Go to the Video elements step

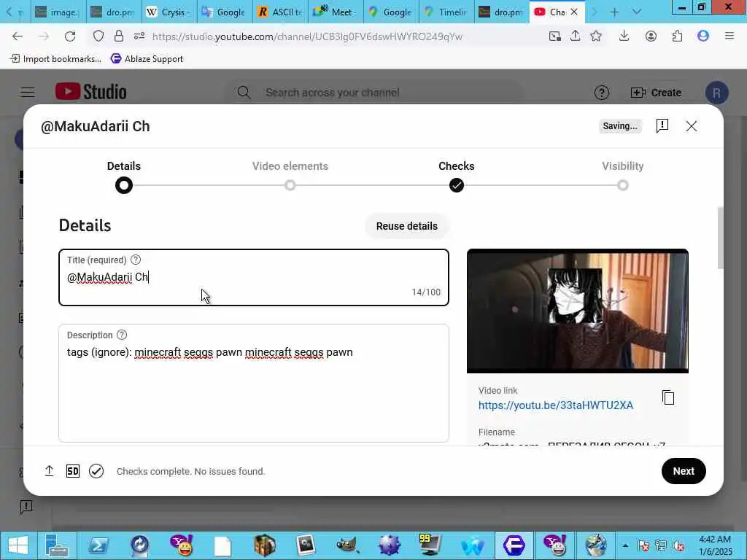pos(290,176)
